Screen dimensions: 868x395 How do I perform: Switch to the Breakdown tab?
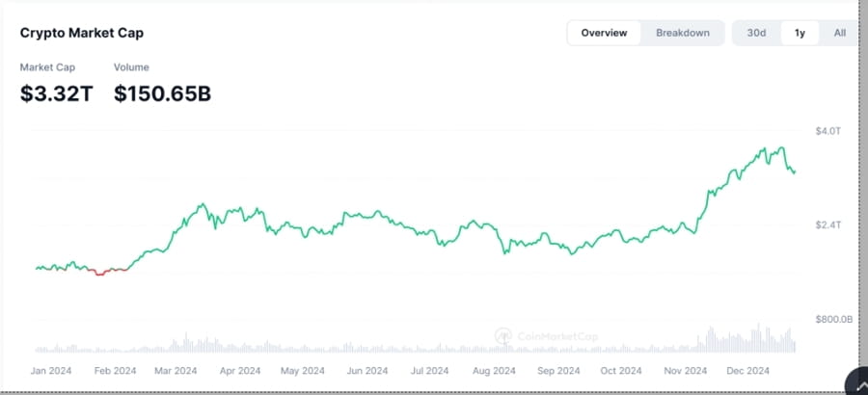click(683, 33)
